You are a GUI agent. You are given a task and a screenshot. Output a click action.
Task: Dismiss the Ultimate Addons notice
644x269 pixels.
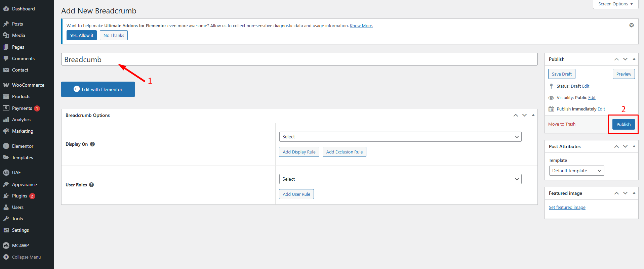631,25
